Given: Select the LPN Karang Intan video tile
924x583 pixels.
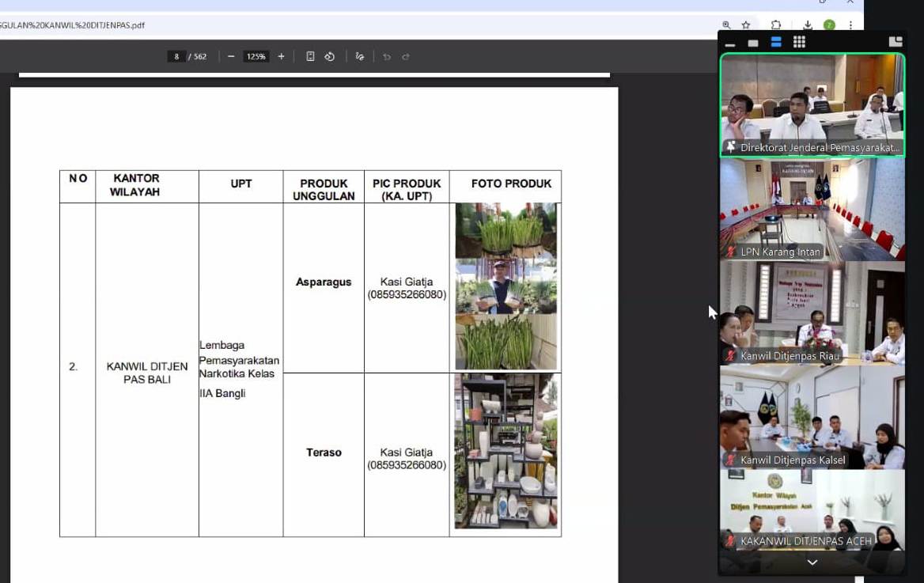Looking at the screenshot, I should point(812,210).
